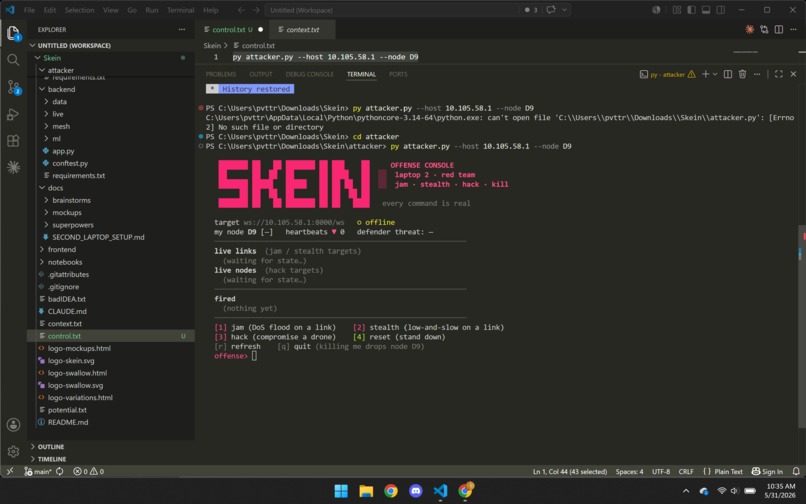Go forward with the navigation arrow
806x504 pixels.
pyautogui.click(x=255, y=10)
